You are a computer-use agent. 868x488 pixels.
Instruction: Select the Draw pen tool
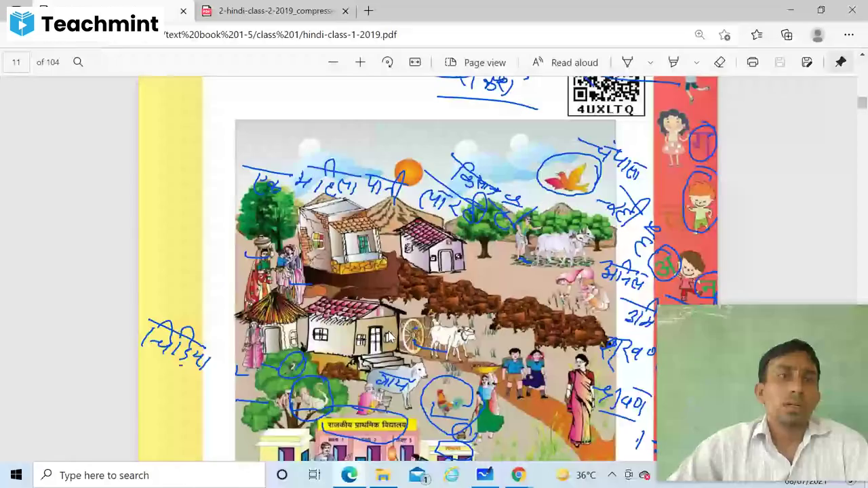point(627,62)
